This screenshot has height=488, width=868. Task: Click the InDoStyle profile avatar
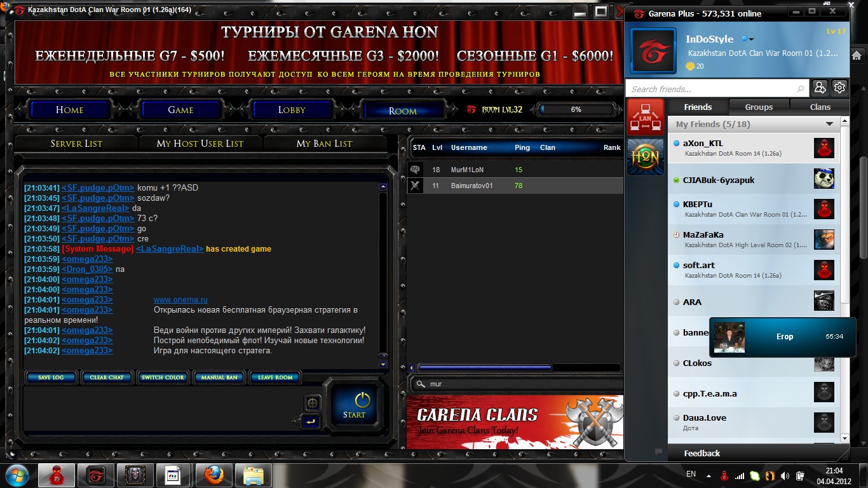[x=653, y=50]
